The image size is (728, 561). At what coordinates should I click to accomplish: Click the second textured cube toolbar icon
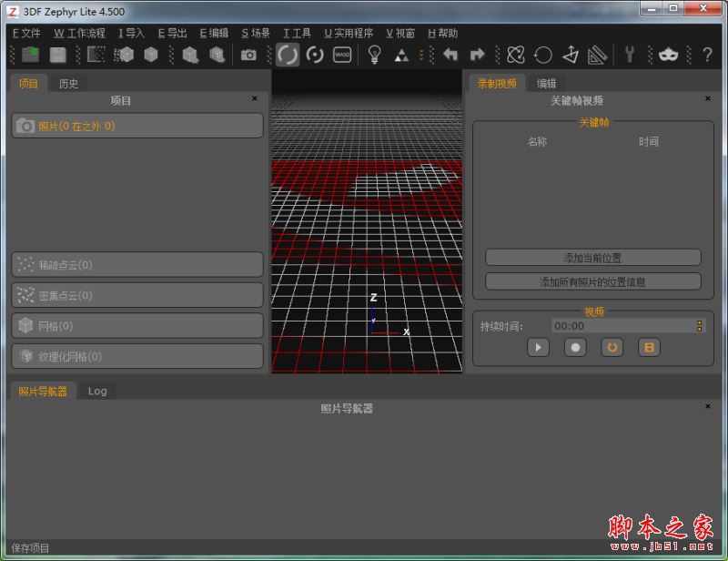[x=217, y=55]
